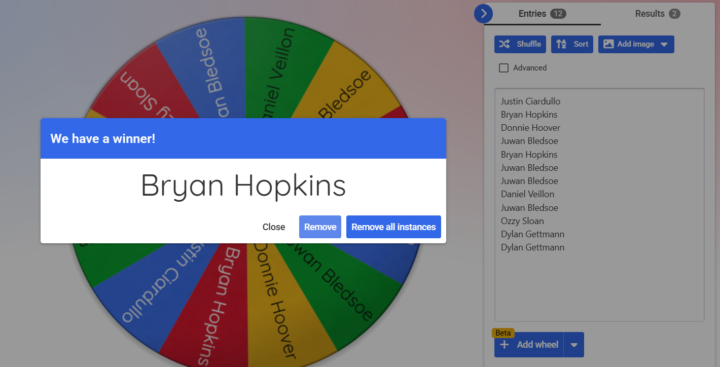Click Remove all instances button

[x=394, y=227]
